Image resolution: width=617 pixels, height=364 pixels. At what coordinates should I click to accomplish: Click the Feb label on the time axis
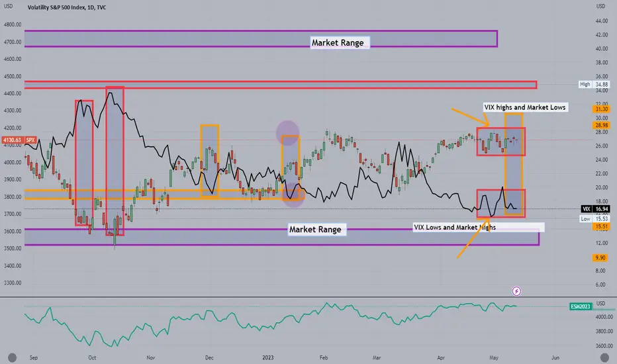pos(324,357)
